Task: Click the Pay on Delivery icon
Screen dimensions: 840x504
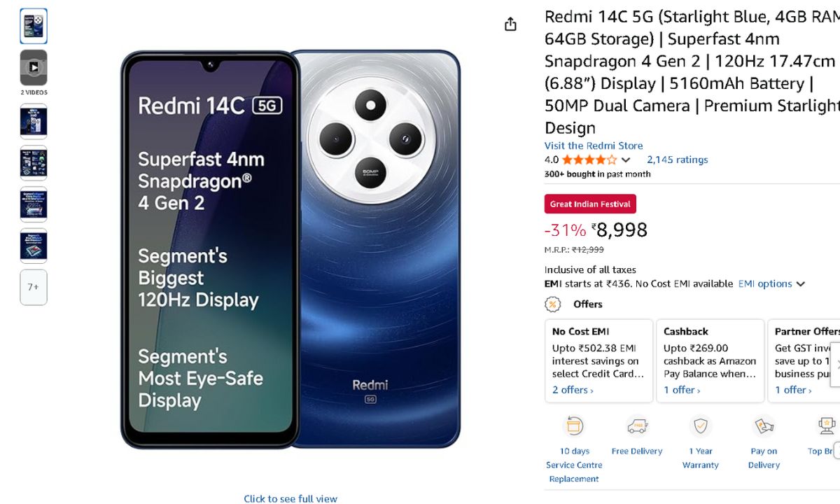Action: pyautogui.click(x=763, y=426)
